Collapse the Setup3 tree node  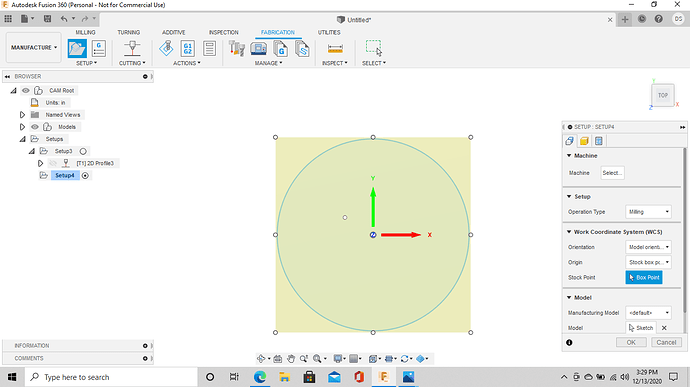point(32,151)
